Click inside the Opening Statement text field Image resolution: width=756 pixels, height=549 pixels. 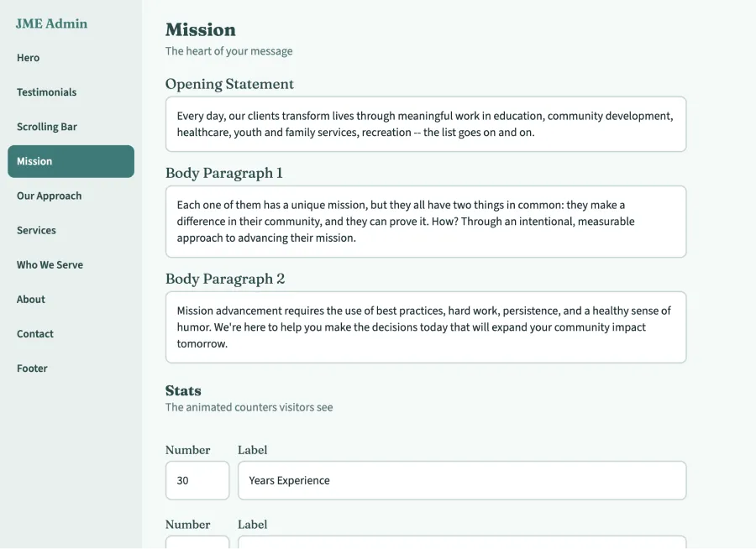click(x=424, y=123)
